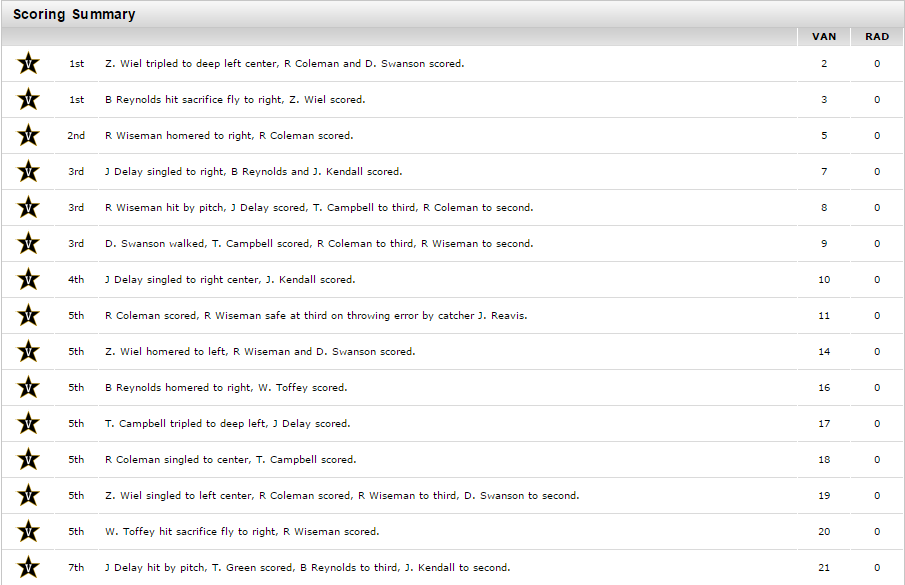This screenshot has width=905, height=585.
Task: Click team logo in T. Campbell tripled row
Action: pos(28,423)
